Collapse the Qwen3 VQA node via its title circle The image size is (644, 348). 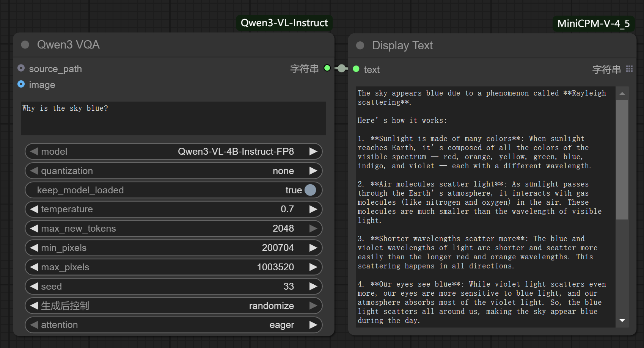click(x=25, y=44)
